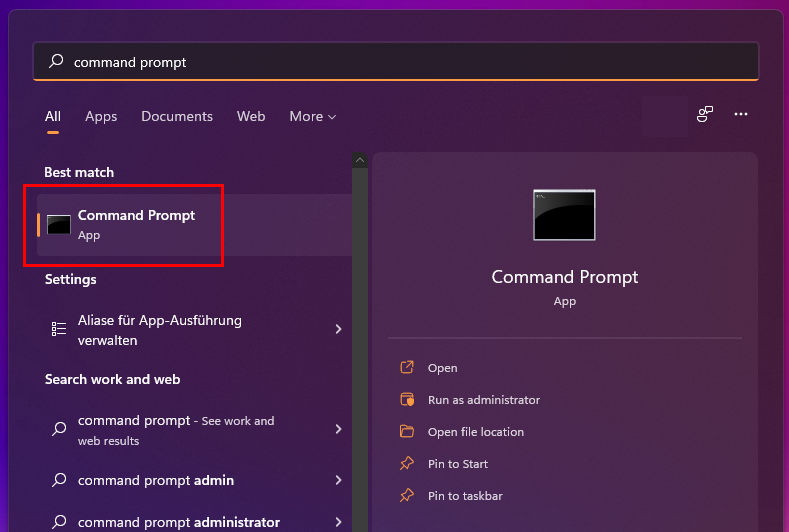Screen dimensions: 789x532
Task: Expand the command prompt web results chevron
Action: coord(339,429)
